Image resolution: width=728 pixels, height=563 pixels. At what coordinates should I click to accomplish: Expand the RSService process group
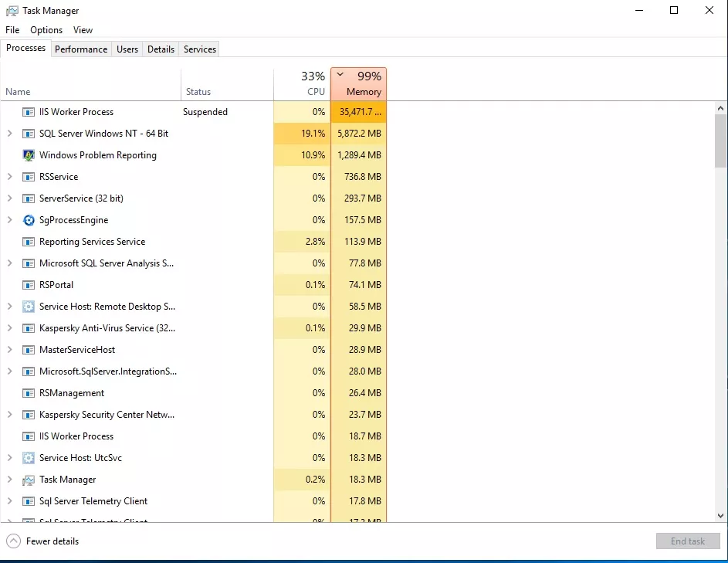tap(10, 177)
